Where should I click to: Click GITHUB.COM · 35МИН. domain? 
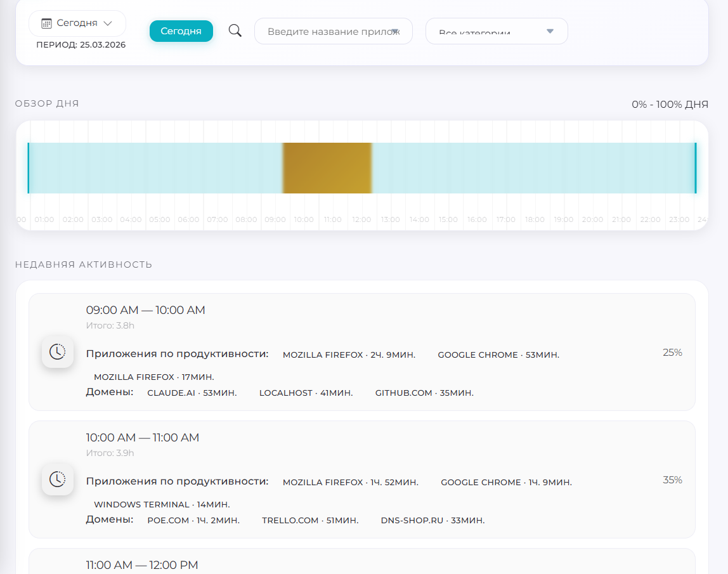424,393
